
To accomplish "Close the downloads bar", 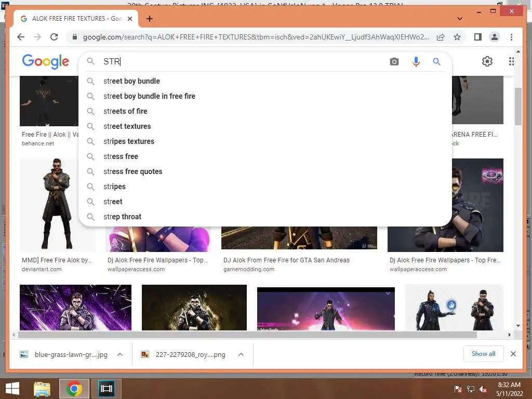I will 513,354.
